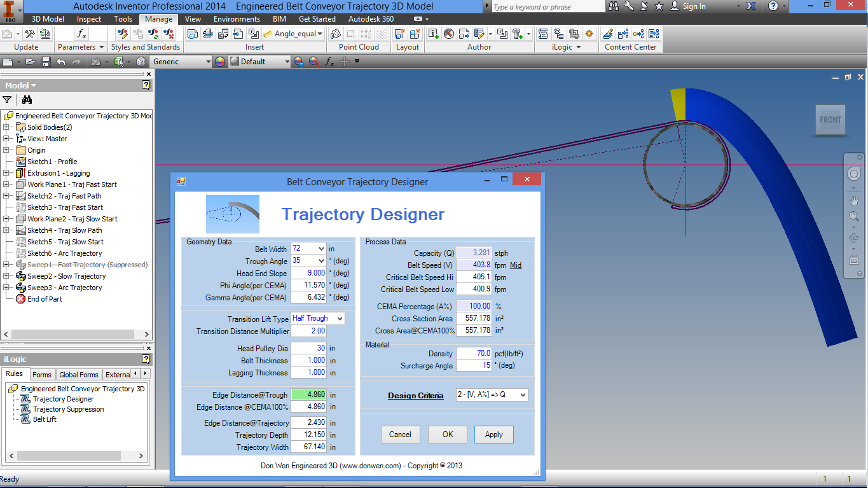Click the Help question mark icon in title bar
Image resolution: width=868 pixels, height=488 pixels.
coord(773,6)
